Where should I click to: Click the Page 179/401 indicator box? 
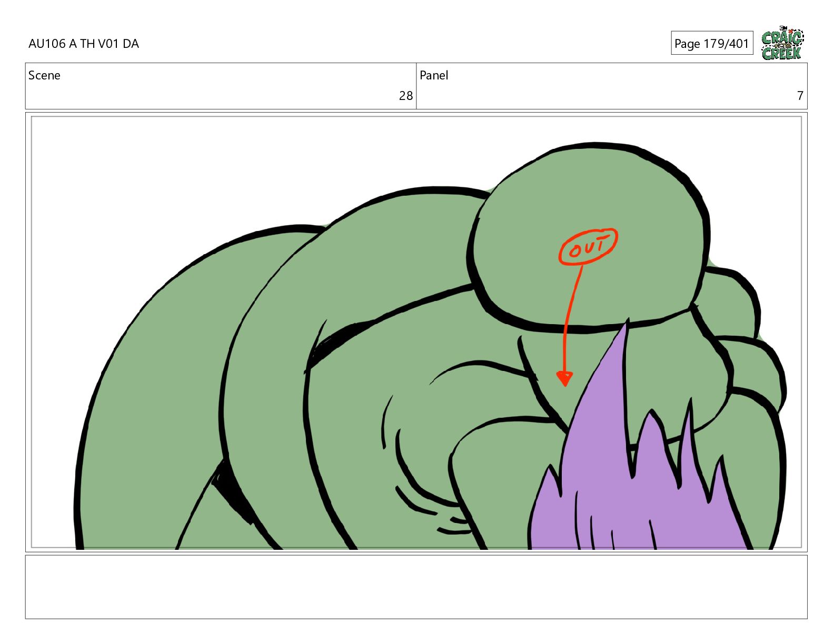[712, 43]
